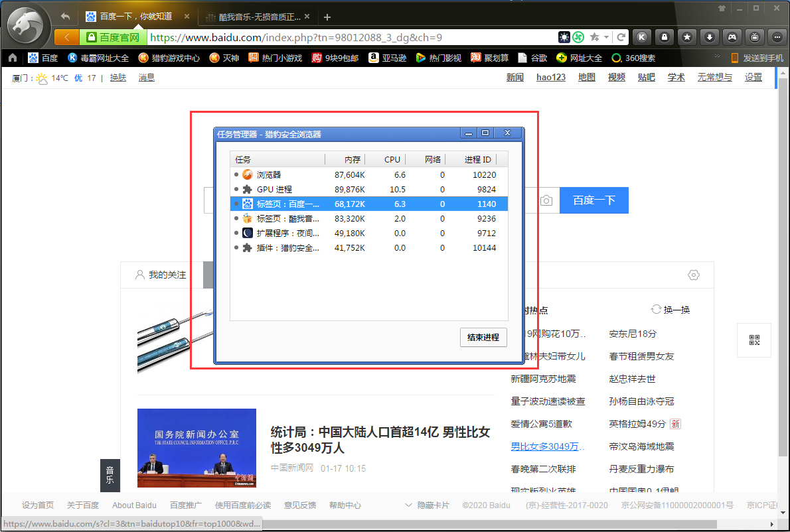This screenshot has height=532, width=790.
Task: Open the TV video toolbar icon
Action: click(x=755, y=37)
